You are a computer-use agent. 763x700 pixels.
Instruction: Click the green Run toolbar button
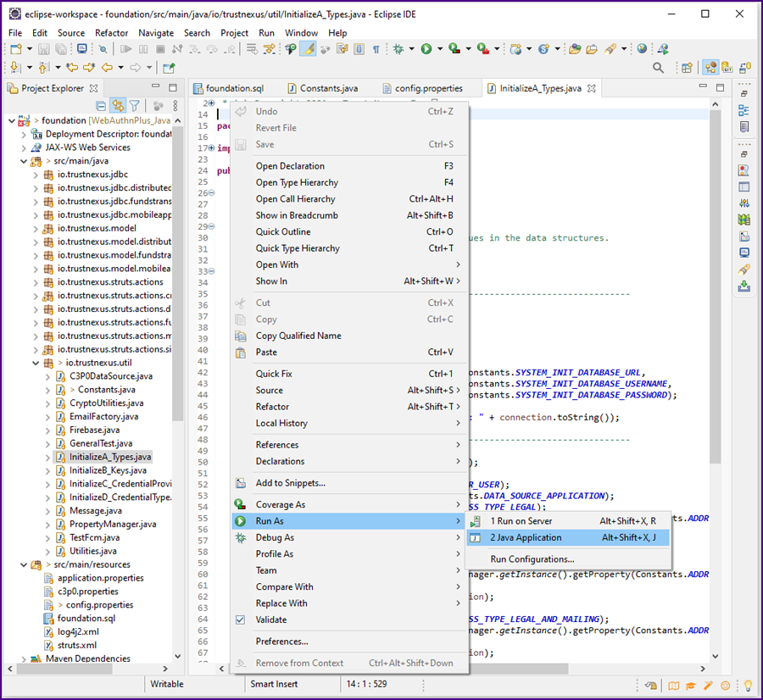click(x=426, y=49)
